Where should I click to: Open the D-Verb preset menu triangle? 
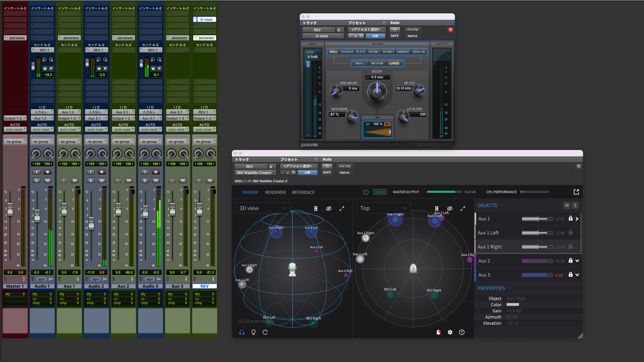click(384, 23)
